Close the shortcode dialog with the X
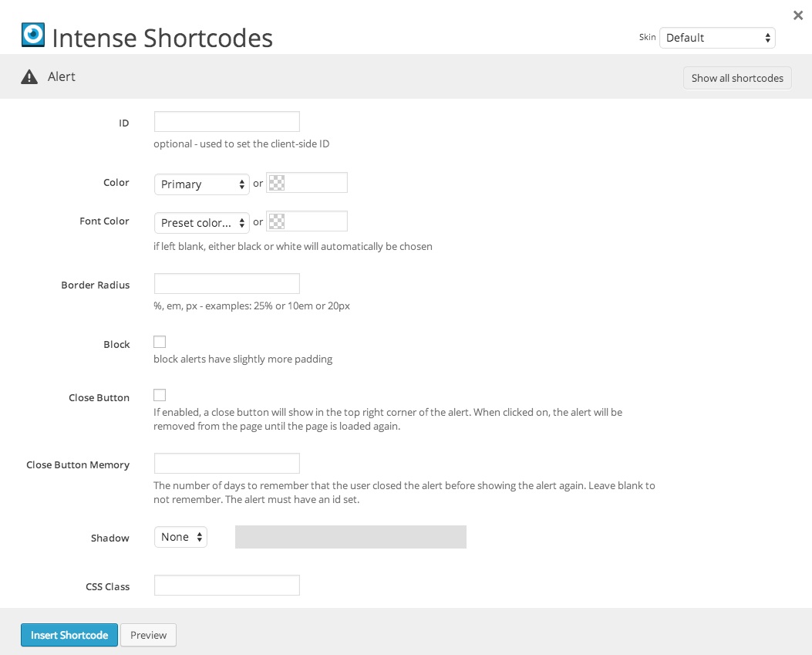Viewport: 812px width, 655px height. pos(798,15)
